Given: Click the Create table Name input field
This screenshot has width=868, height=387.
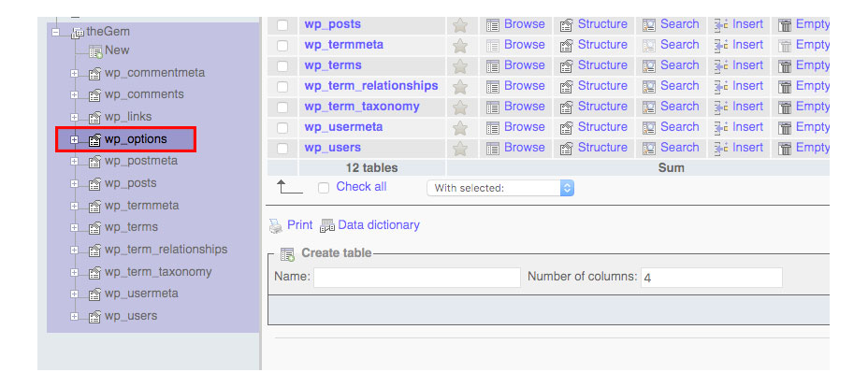Looking at the screenshot, I should 416,278.
